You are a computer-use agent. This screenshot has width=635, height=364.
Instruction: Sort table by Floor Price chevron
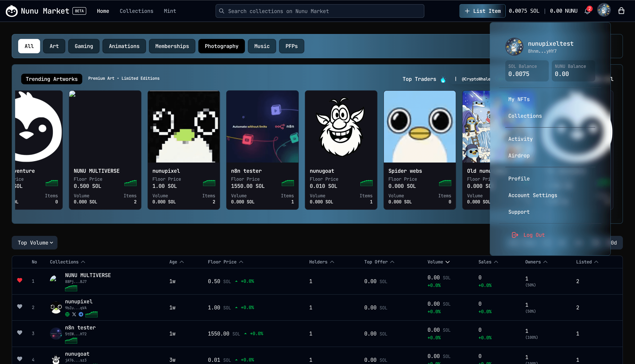pyautogui.click(x=241, y=262)
